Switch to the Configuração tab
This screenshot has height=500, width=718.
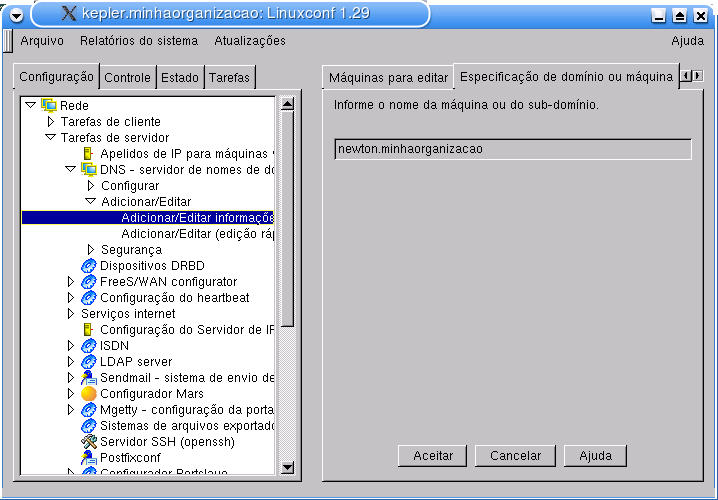pyautogui.click(x=56, y=76)
